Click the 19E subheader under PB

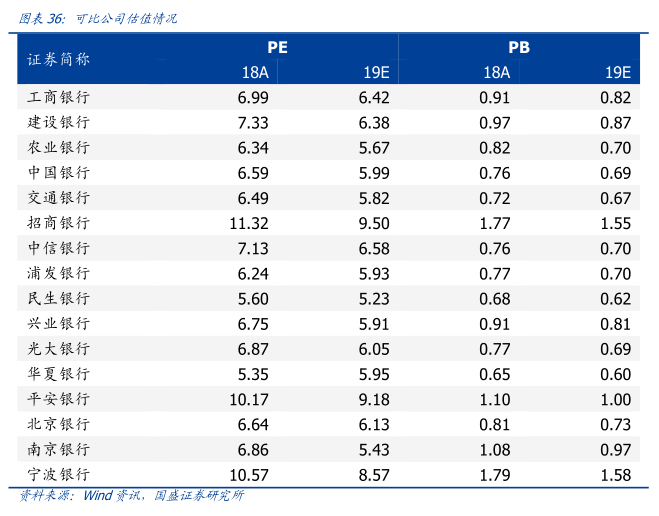(617, 73)
